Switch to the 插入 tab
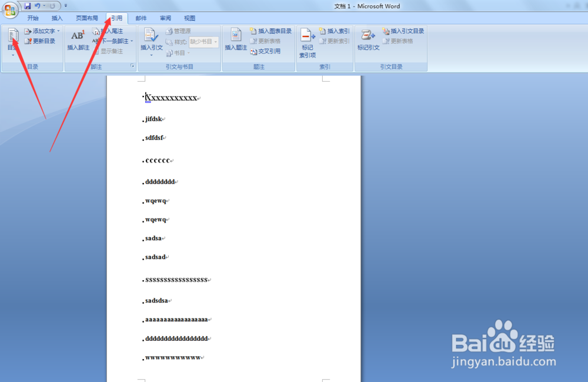 (x=57, y=18)
